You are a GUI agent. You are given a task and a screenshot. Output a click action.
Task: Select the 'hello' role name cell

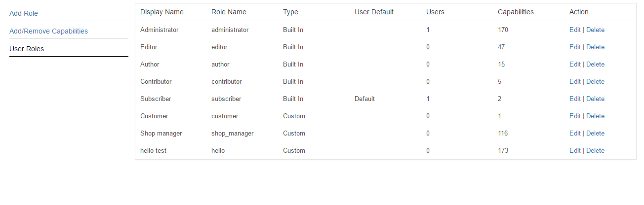tap(218, 150)
